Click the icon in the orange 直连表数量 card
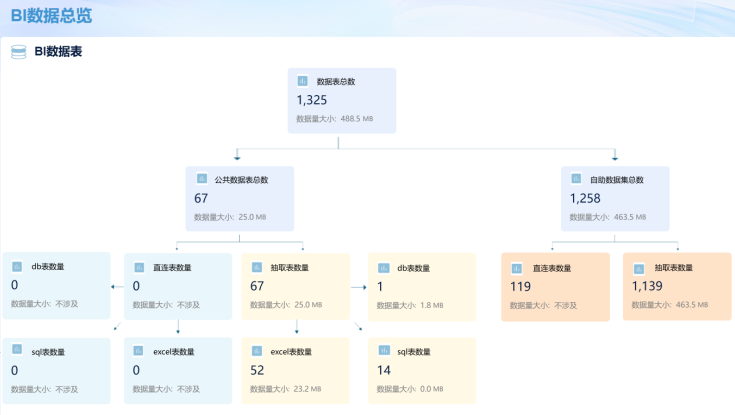 pos(517,268)
